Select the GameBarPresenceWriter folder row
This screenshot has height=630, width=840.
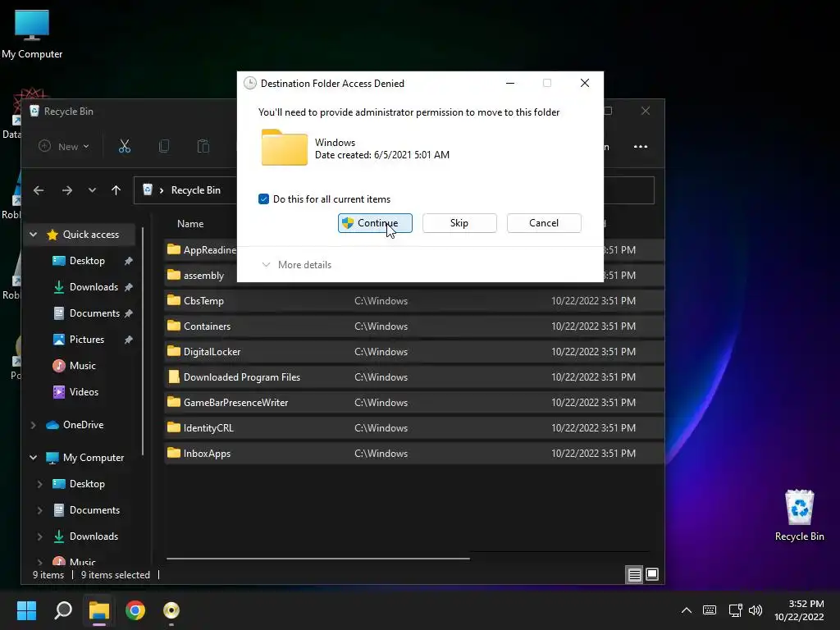point(413,402)
